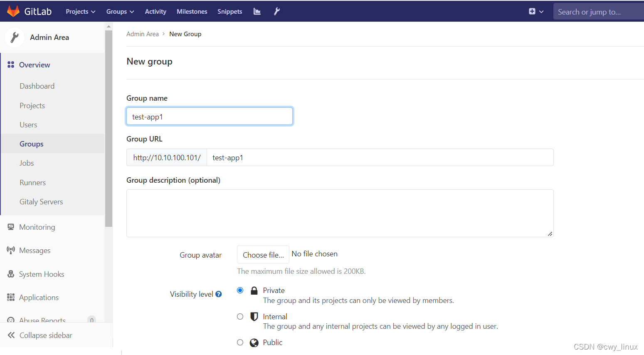Select the Public visibility radio button

(x=240, y=343)
